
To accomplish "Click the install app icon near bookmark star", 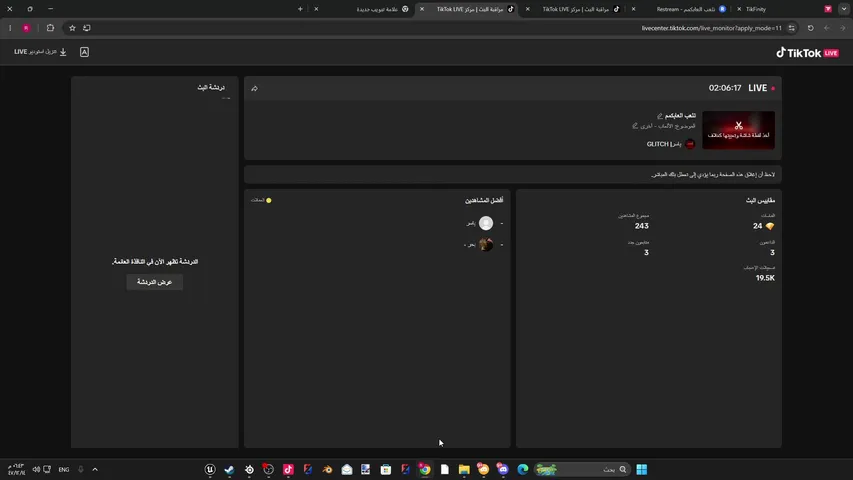I will coord(86,28).
